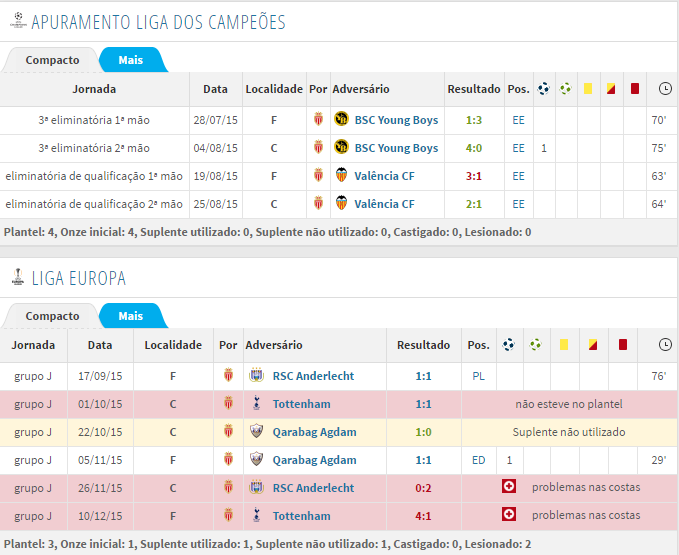The width and height of the screenshot is (679, 555).
Task: Switch to Compacto tab in Champions League section
Action: [52, 60]
